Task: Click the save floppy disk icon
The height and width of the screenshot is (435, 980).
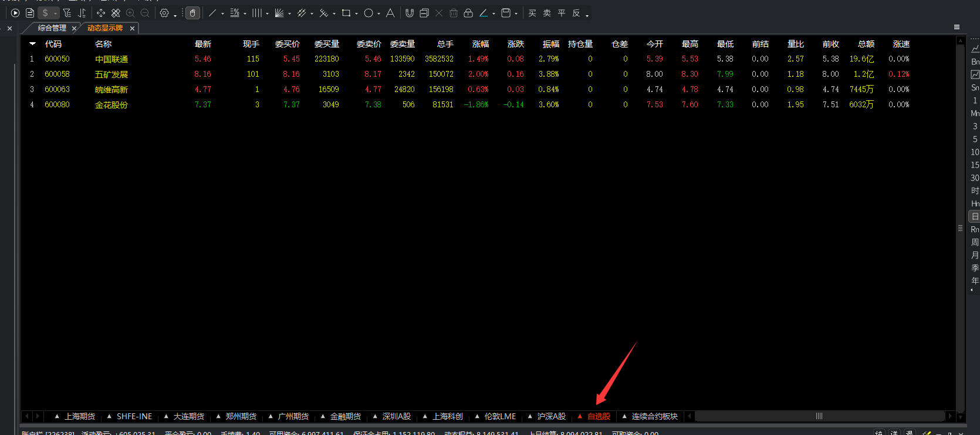Action: point(506,13)
